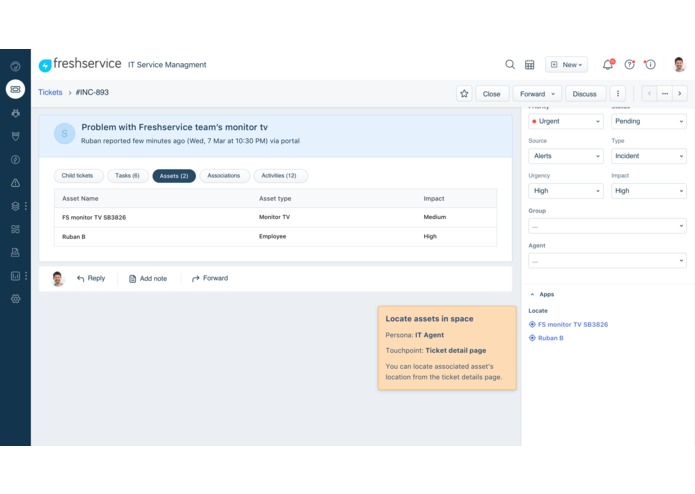Open the Urgency dropdown showing High
Screen dimensions: 695x494
click(x=566, y=191)
